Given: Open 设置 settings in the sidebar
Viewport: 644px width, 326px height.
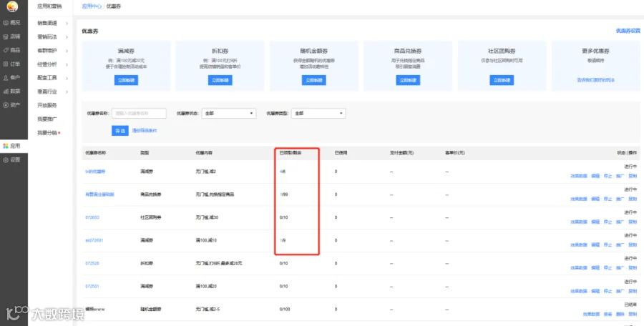Looking at the screenshot, I should pos(12,159).
